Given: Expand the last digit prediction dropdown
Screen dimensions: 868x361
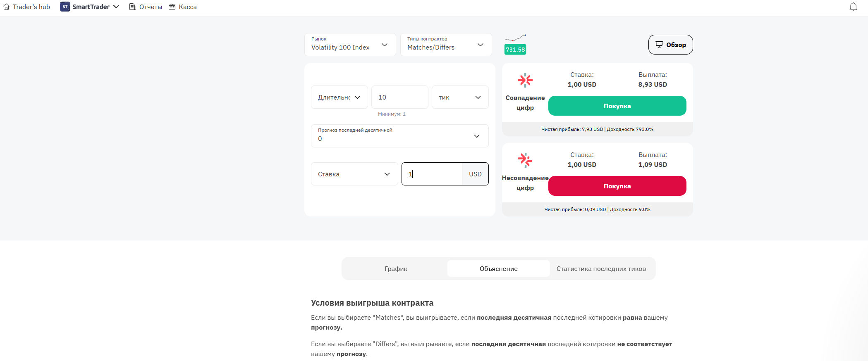Looking at the screenshot, I should click(x=399, y=136).
